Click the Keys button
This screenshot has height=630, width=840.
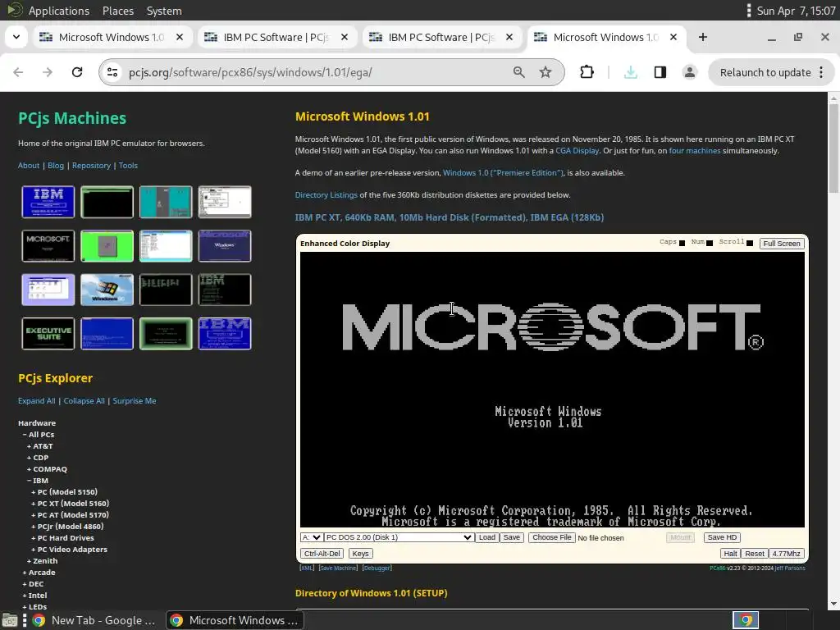tap(361, 554)
